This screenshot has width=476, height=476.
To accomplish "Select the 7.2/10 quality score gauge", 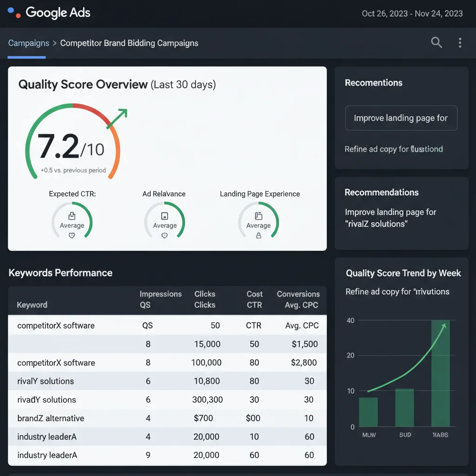I will point(73,141).
